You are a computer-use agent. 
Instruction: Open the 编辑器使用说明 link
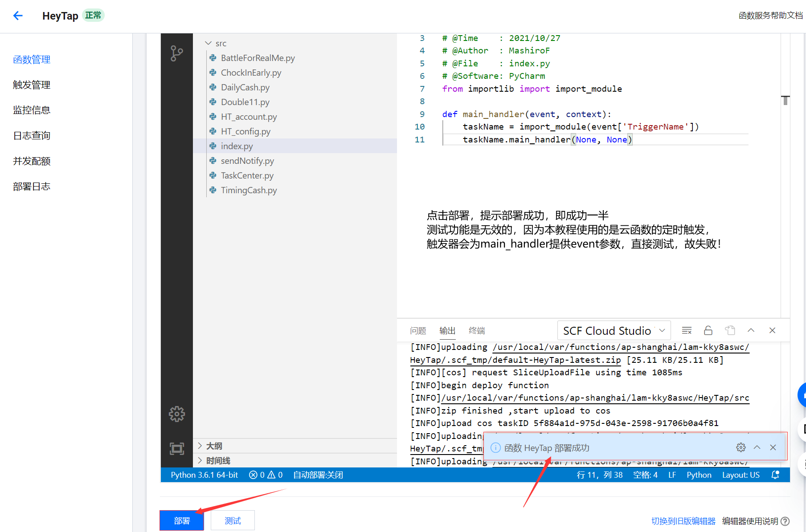[750, 521]
